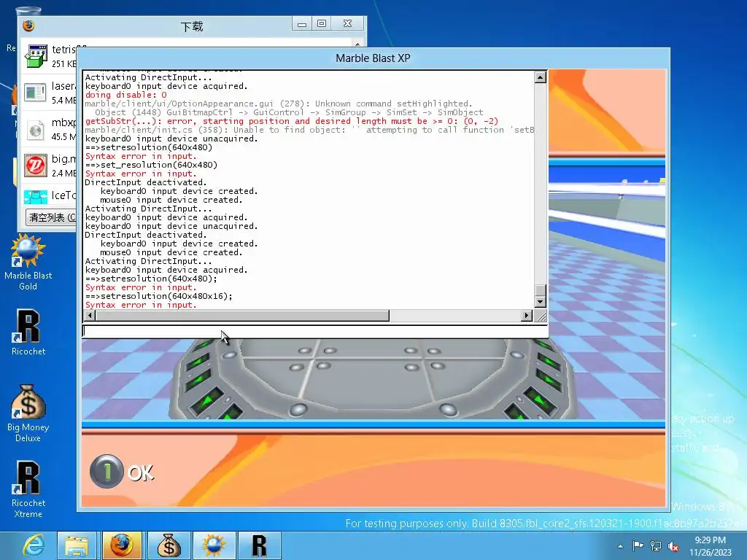Click console line '==>setresolution(640x480x16);'

(x=158, y=296)
